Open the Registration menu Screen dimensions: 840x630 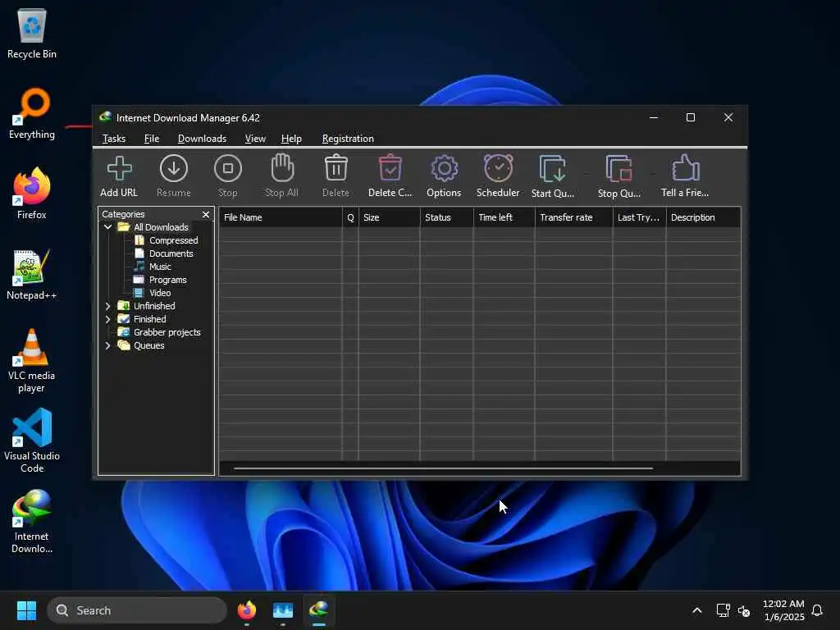(x=348, y=139)
